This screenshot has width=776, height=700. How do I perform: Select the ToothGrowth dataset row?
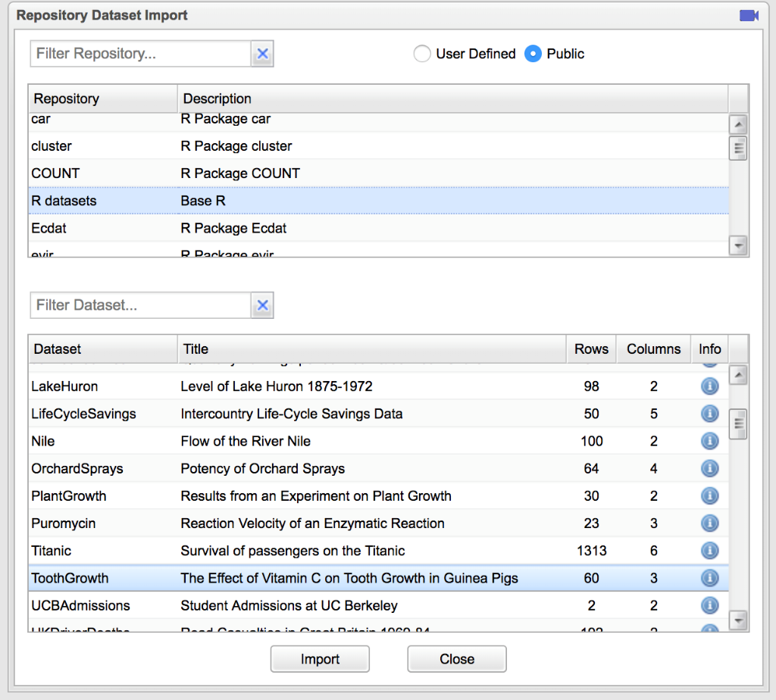(379, 578)
